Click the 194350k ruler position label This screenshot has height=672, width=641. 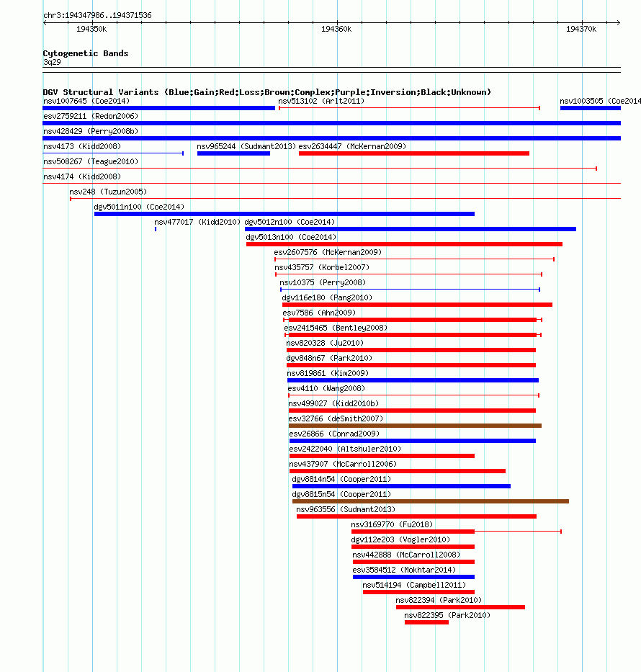click(x=91, y=29)
